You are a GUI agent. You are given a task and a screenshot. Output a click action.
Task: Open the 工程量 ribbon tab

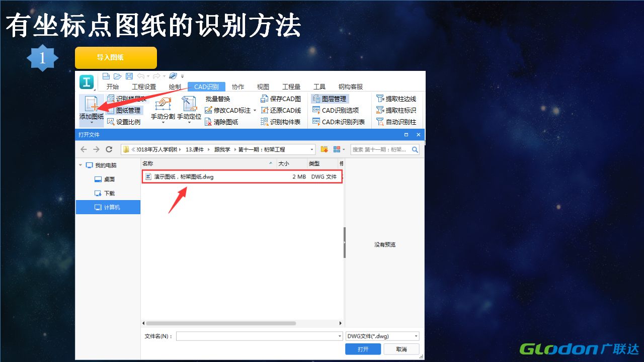[291, 86]
